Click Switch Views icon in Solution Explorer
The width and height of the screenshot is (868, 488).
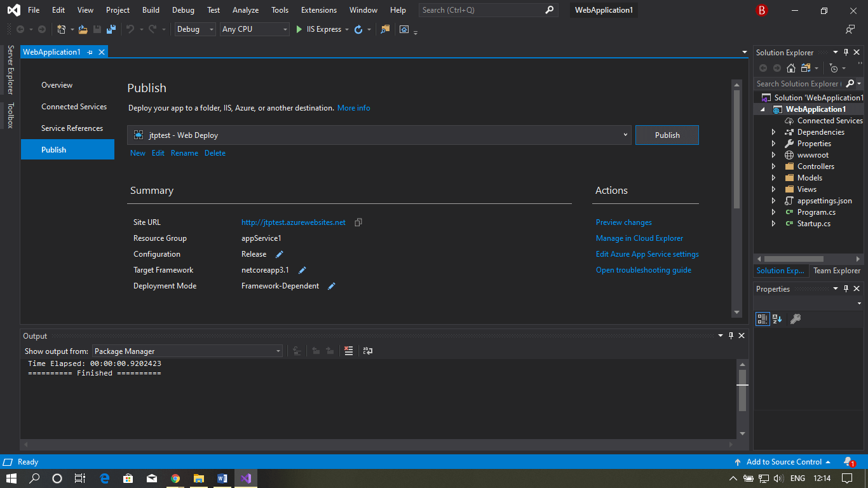(806, 68)
